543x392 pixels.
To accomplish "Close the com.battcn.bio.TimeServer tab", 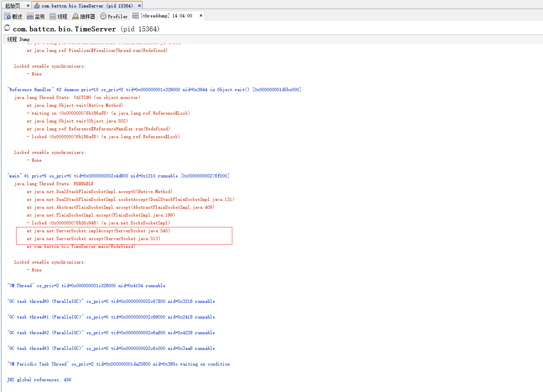I will pyautogui.click(x=139, y=6).
